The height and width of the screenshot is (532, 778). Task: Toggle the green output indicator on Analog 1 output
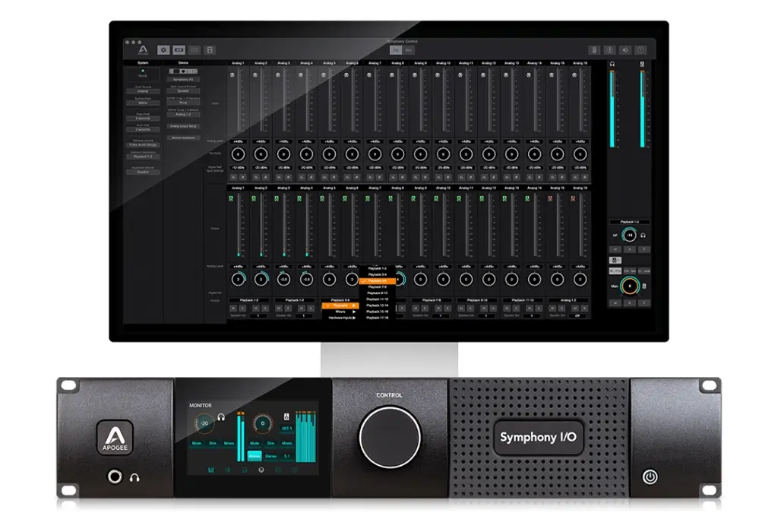232,199
